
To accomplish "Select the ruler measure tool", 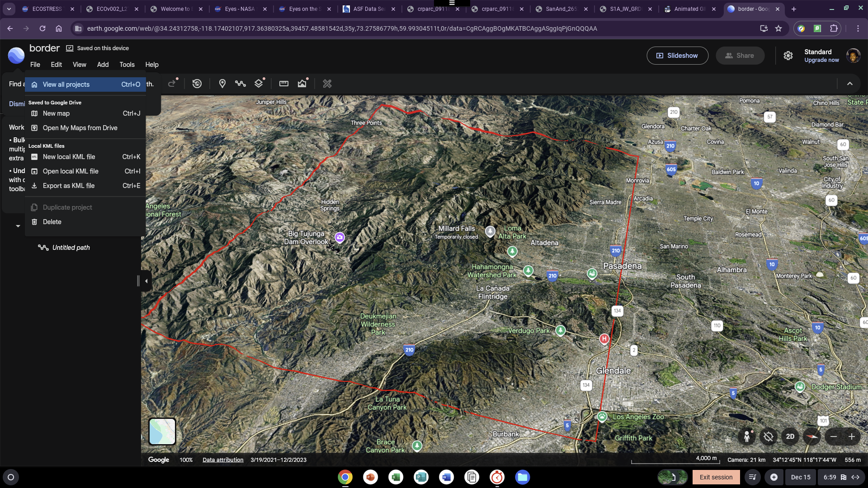I will [x=284, y=84].
